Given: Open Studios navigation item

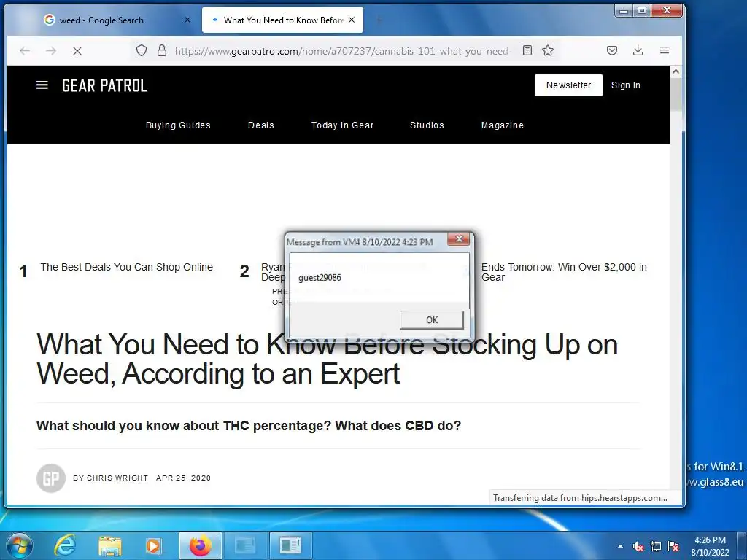Looking at the screenshot, I should pos(427,125).
